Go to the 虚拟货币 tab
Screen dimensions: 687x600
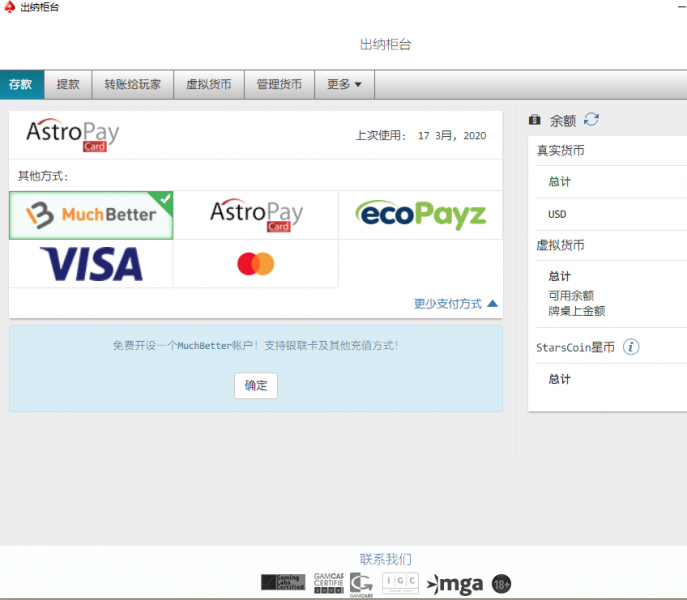(x=208, y=85)
